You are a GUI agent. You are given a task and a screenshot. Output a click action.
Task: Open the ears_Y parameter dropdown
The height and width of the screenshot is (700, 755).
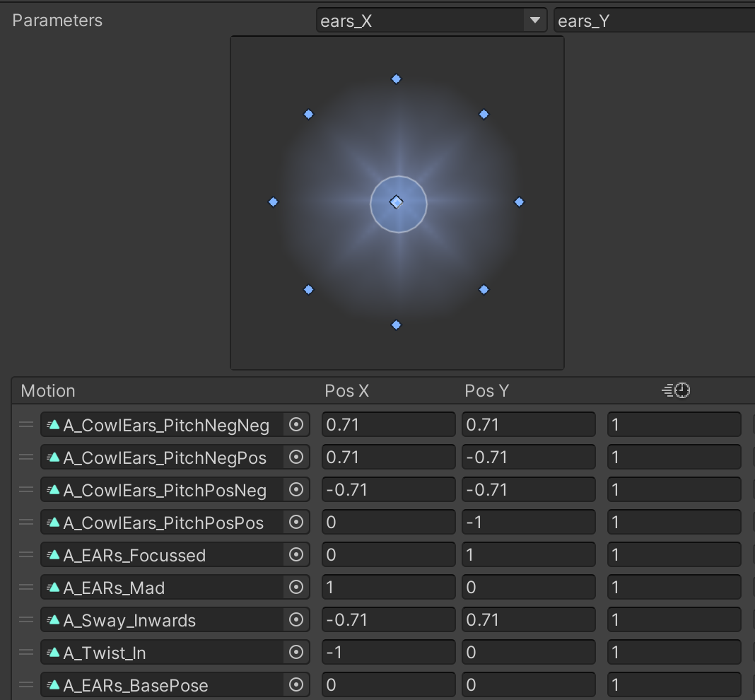(654, 21)
